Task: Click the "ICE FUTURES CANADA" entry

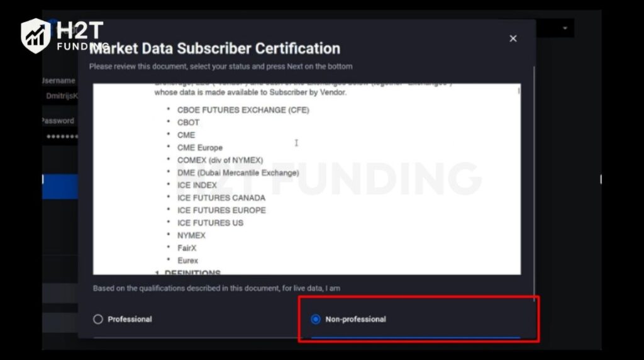Action: click(221, 198)
